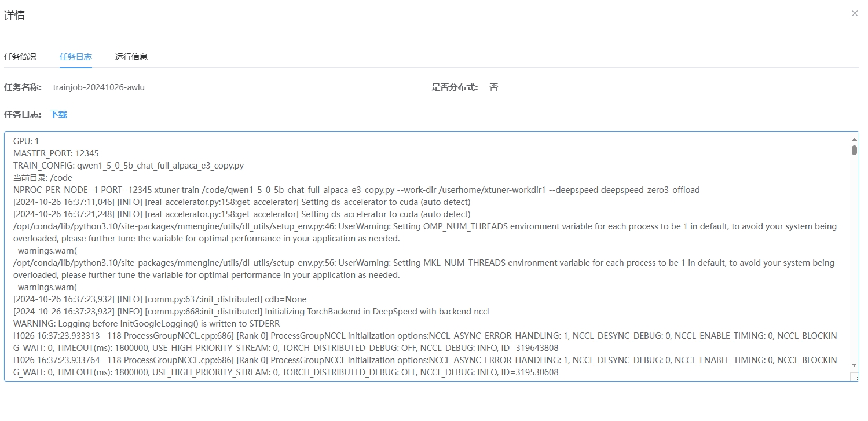Screen dimensions: 868x421
Task: Click the InitGoogleLogging warning line
Action: [147, 324]
